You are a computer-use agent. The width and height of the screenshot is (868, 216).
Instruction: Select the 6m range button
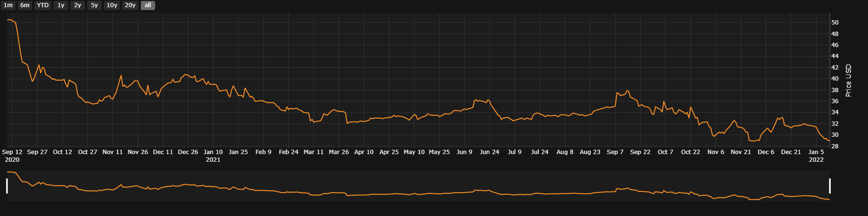coord(25,5)
